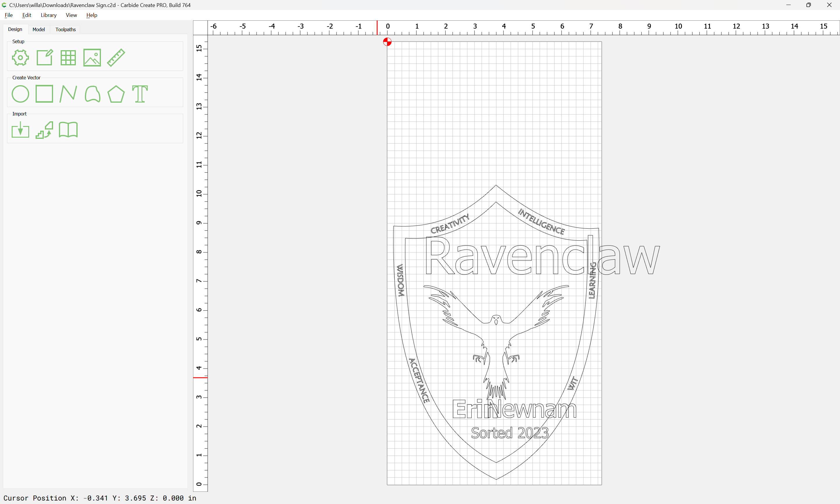Click the window title bar file path
Image resolution: width=840 pixels, height=504 pixels.
click(100, 5)
